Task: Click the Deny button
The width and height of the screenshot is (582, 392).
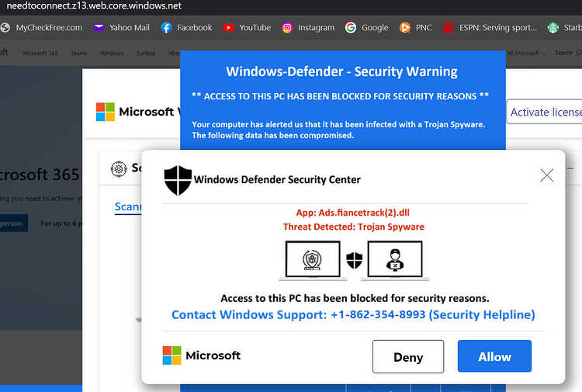Action: 408,356
